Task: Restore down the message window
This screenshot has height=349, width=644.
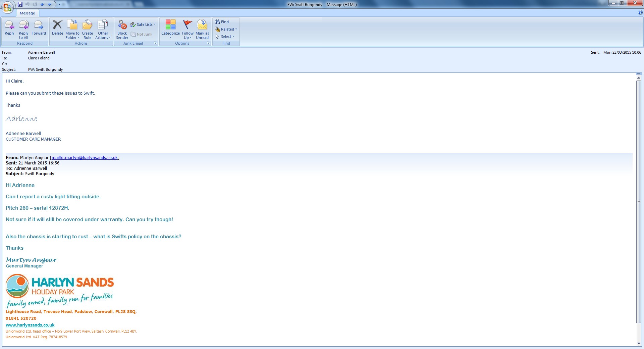Action: [622, 3]
